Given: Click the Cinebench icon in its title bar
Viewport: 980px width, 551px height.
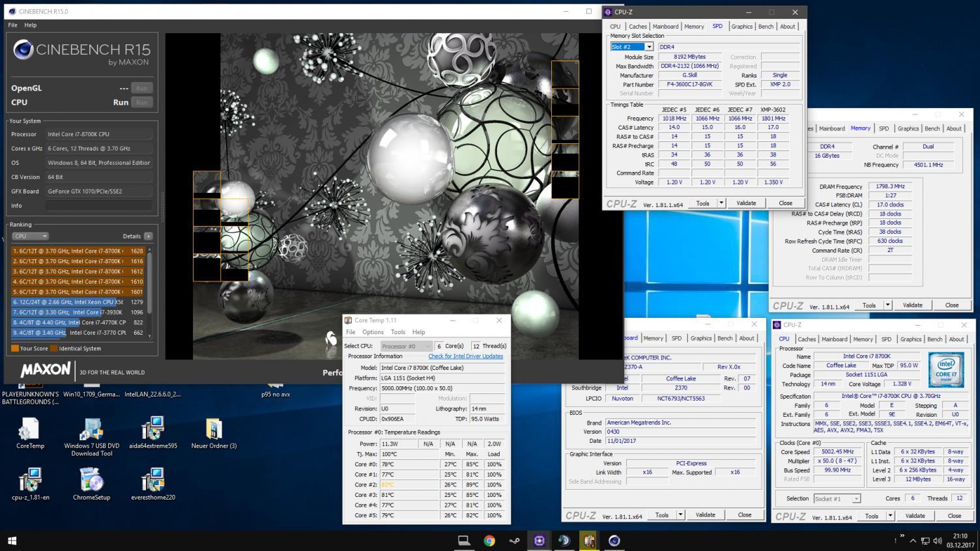Looking at the screenshot, I should click(x=12, y=11).
